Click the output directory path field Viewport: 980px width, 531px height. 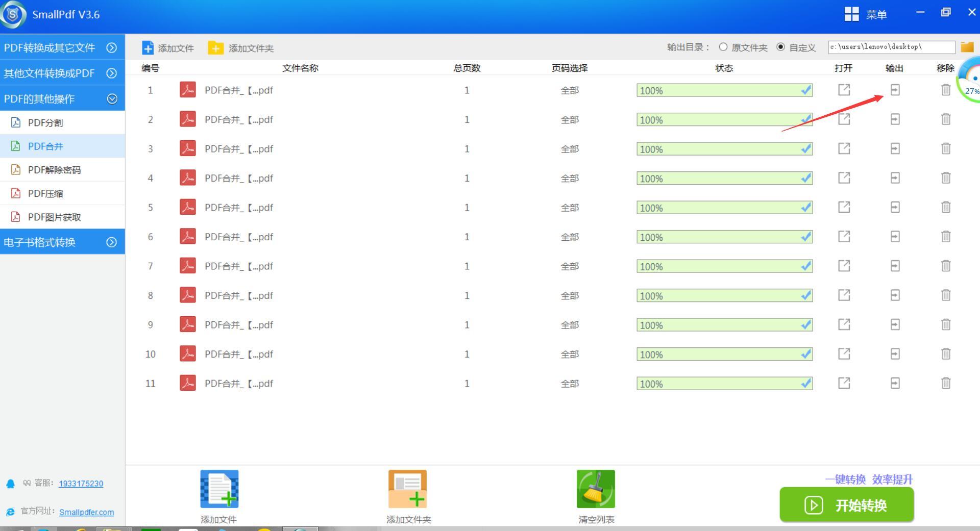[892, 47]
